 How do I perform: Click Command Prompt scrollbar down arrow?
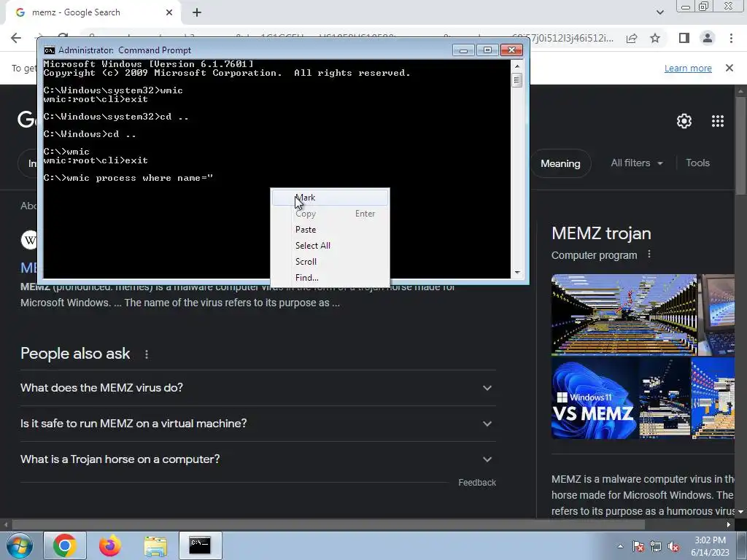(x=517, y=273)
